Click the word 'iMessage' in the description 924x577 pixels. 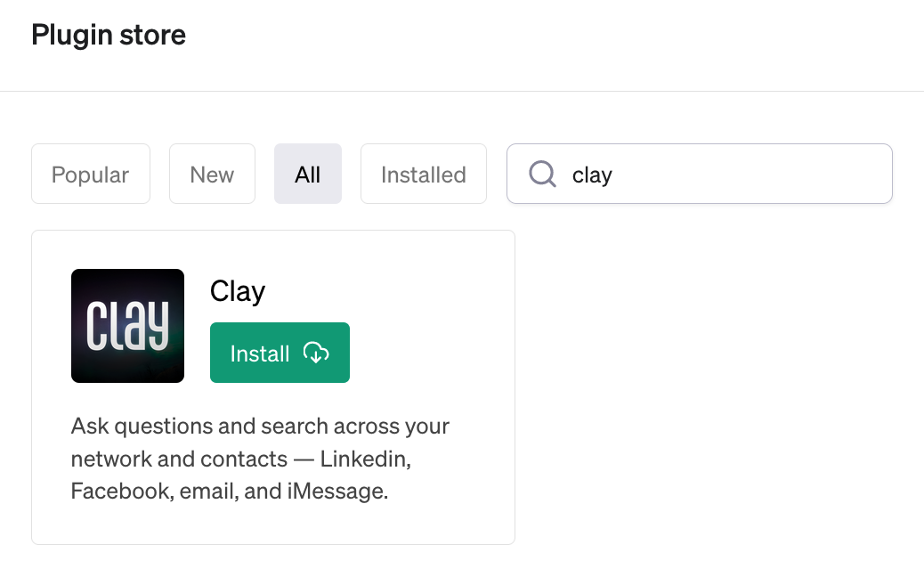coord(340,492)
